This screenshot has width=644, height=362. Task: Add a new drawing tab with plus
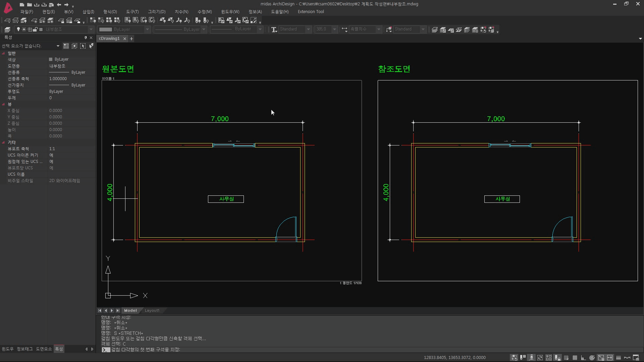point(131,39)
